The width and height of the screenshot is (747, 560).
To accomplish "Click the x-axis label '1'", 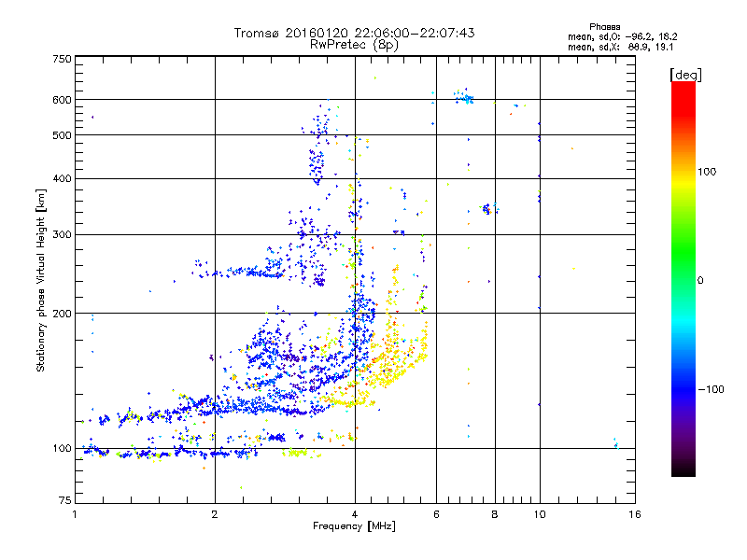I will click(x=75, y=514).
